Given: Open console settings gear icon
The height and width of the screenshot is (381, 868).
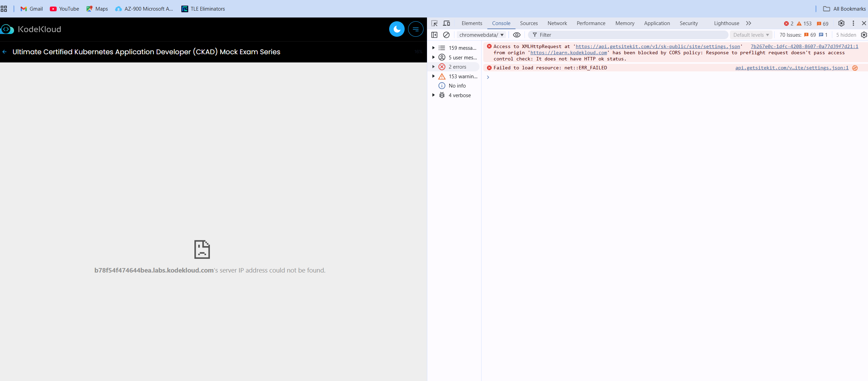Looking at the screenshot, I should click(x=864, y=35).
